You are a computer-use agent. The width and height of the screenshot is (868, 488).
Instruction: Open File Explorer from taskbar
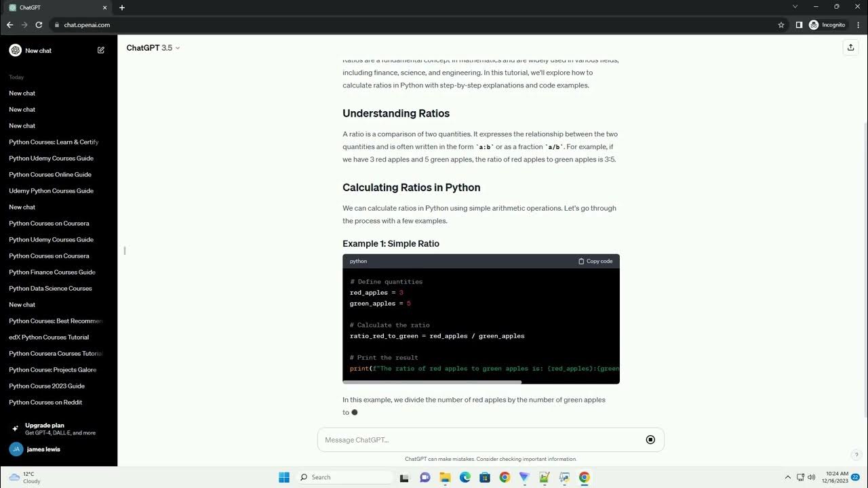[445, 477]
